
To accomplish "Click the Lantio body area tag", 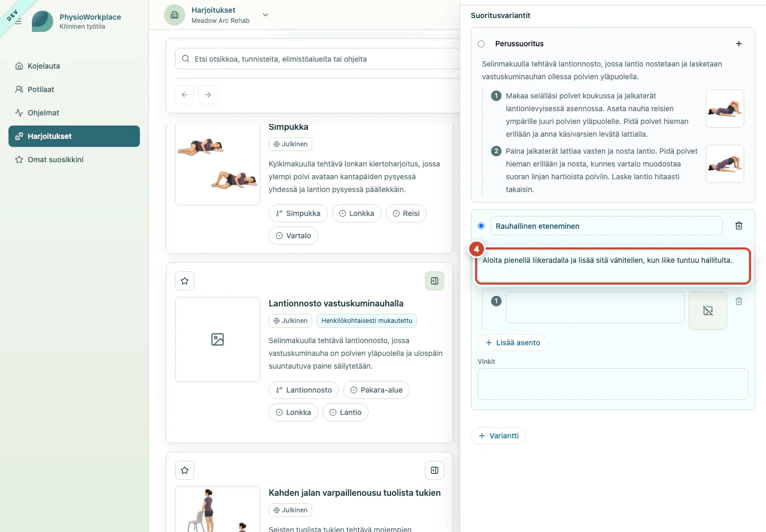I will click(345, 412).
